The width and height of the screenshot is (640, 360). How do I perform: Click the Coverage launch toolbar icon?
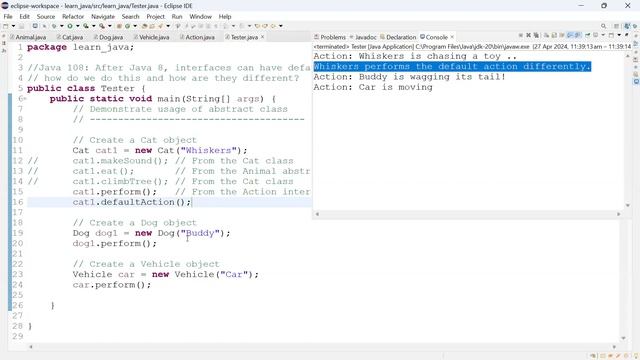[x=86, y=26]
